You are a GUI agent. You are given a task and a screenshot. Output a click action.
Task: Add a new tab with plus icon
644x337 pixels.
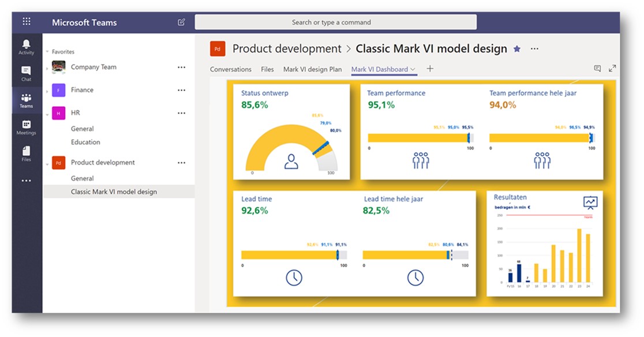click(430, 69)
